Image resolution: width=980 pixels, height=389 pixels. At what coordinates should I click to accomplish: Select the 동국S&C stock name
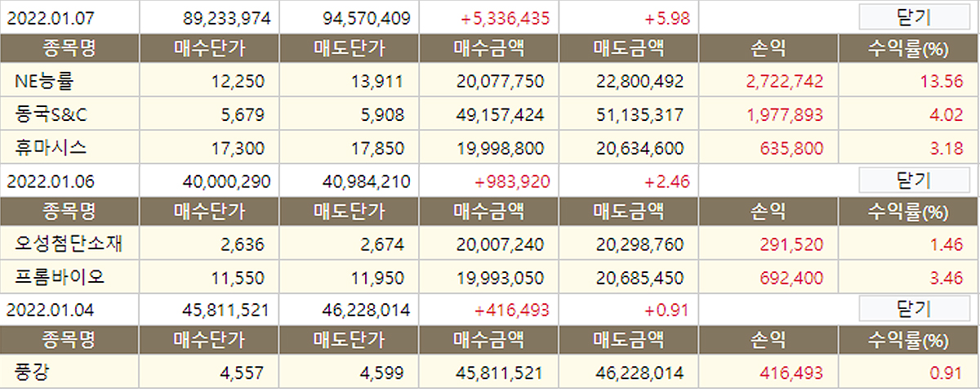click(x=51, y=114)
